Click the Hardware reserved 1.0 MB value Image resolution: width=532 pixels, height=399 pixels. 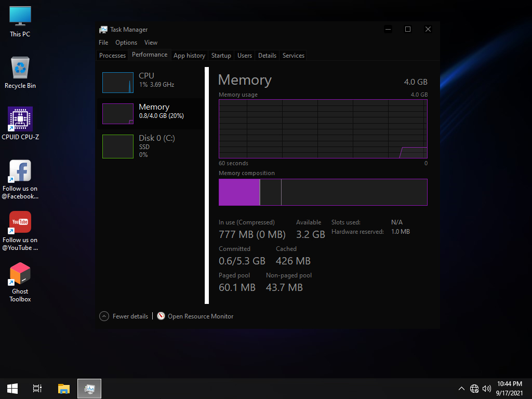click(401, 232)
